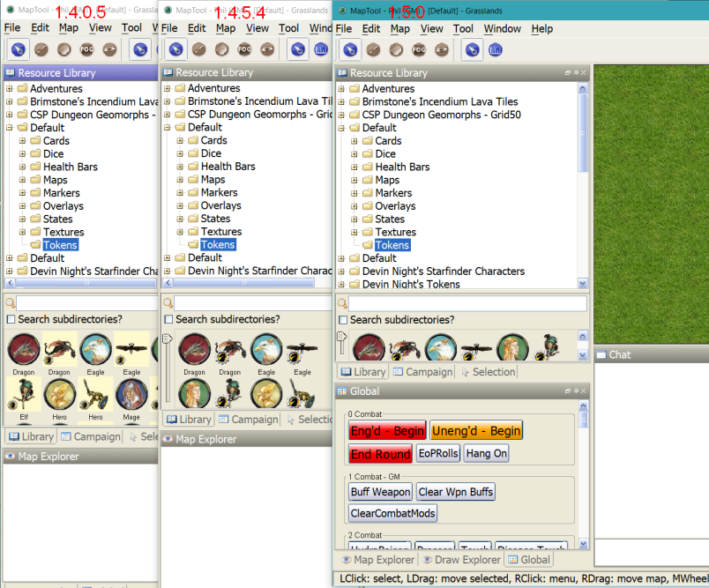
Task: Expand Adventures folder in 1.5.0 library tree
Action: [x=341, y=88]
